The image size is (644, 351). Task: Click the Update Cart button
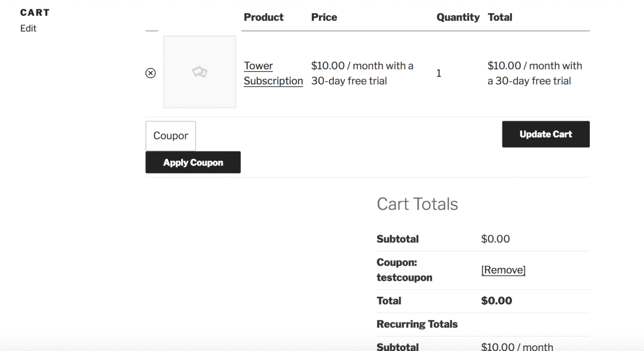[546, 134]
